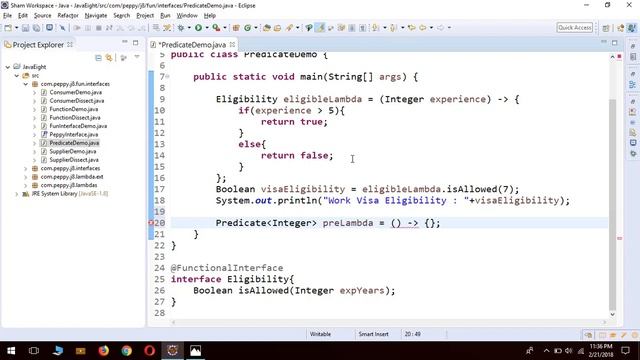The width and height of the screenshot is (640, 360).
Task: Open the Source menu
Action: tap(42, 16)
